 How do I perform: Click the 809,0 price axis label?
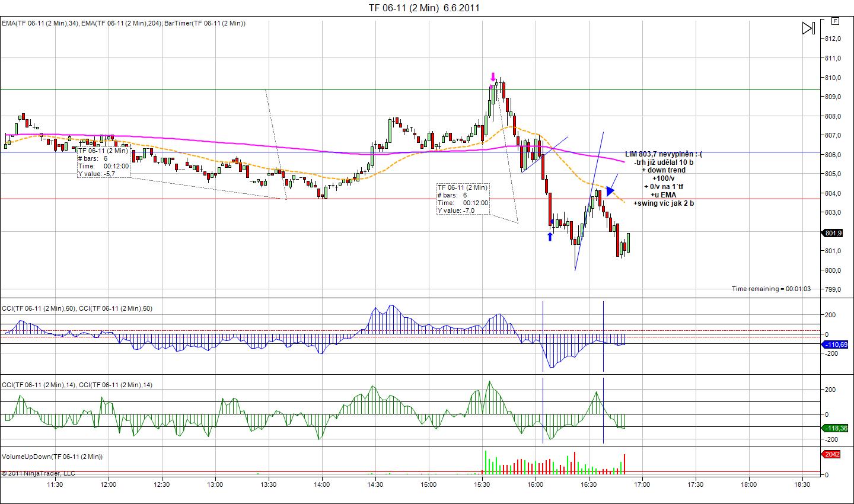point(833,97)
